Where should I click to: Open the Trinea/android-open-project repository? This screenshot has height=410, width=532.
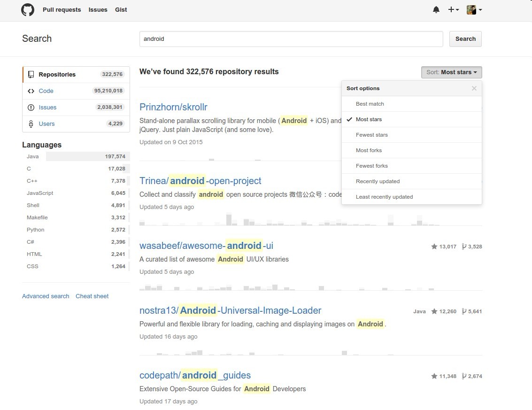click(200, 181)
